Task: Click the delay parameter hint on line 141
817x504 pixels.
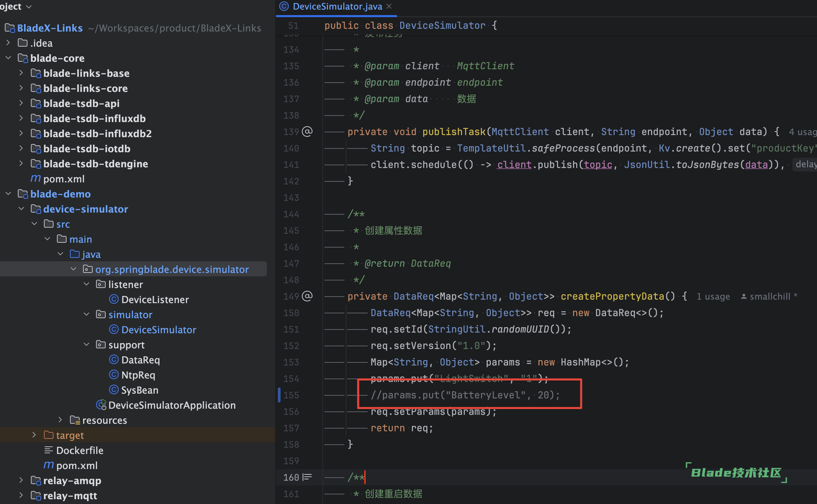Action: [805, 165]
